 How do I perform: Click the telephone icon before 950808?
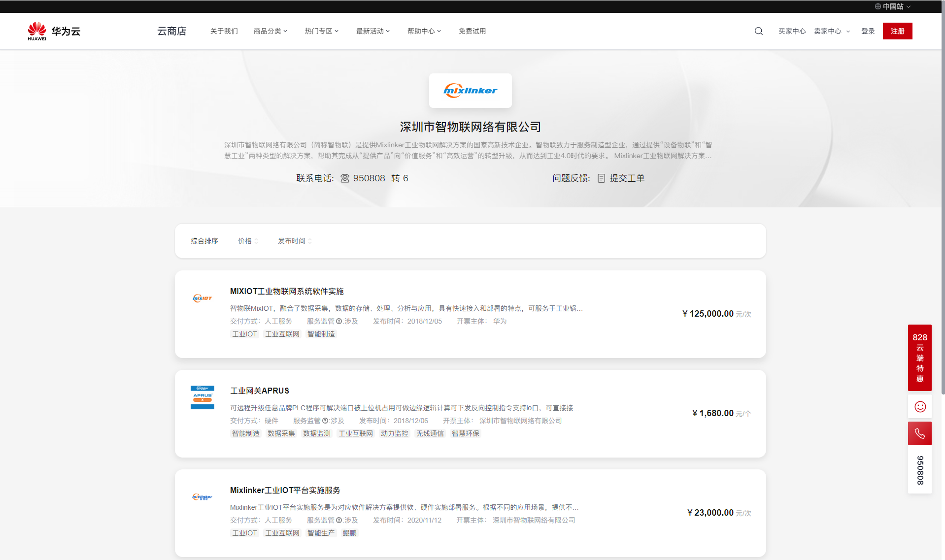coord(345,178)
